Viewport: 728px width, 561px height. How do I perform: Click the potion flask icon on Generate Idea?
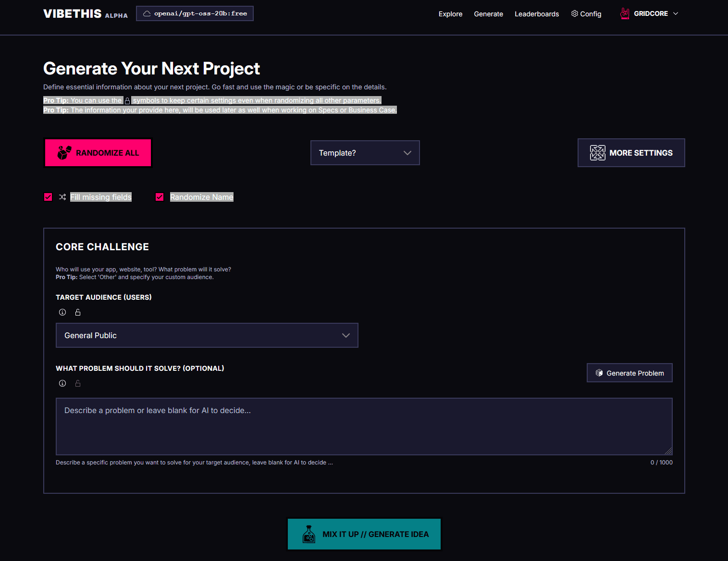tap(309, 534)
